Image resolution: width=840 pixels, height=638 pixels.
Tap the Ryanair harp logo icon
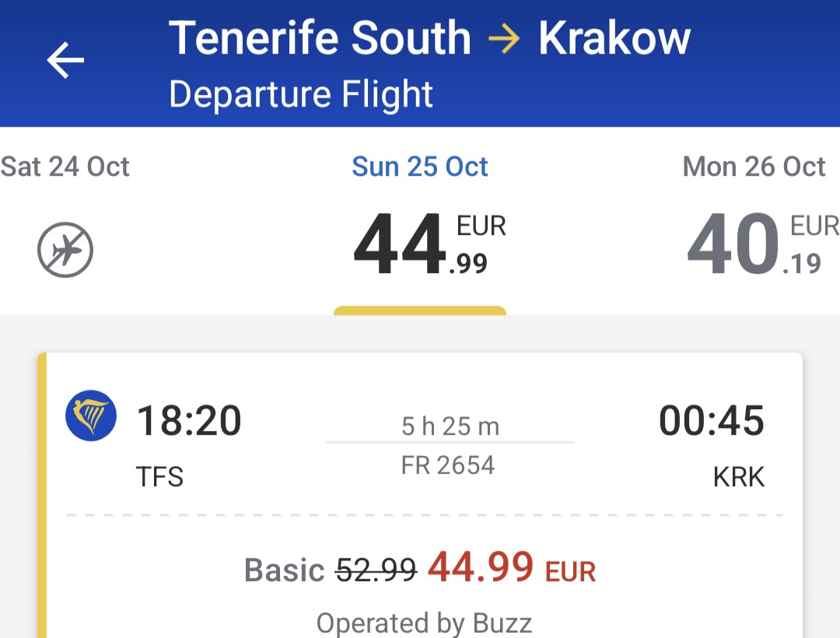point(91,415)
